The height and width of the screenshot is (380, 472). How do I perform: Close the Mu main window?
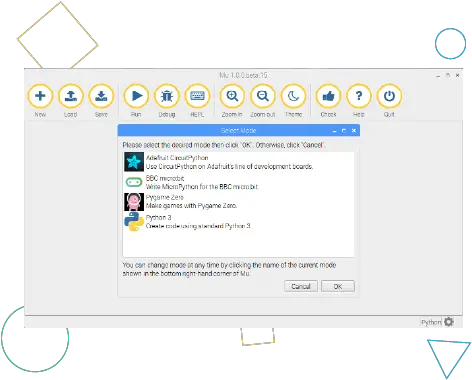pyautogui.click(x=458, y=75)
